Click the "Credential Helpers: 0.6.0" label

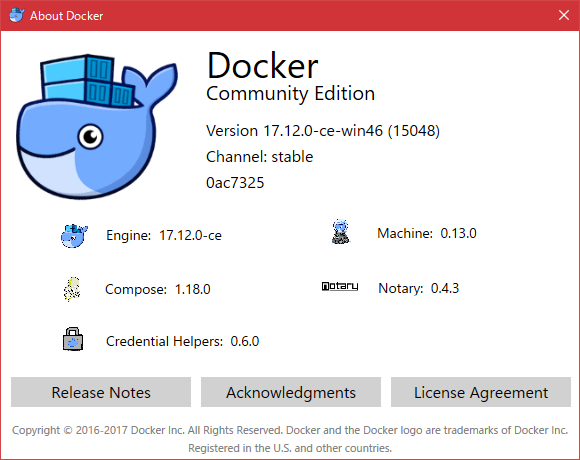tap(183, 341)
